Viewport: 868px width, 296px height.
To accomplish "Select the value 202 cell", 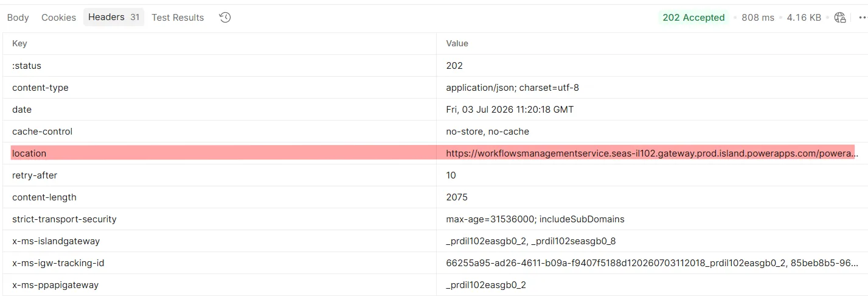I will (x=652, y=66).
